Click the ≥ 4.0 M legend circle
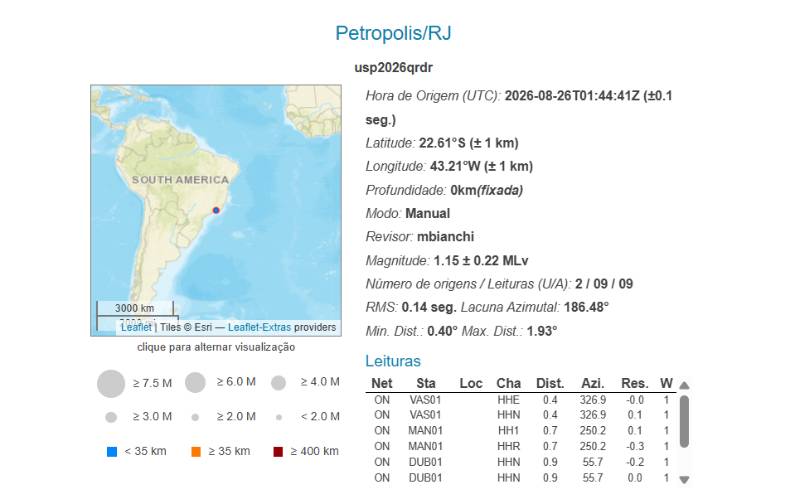The height and width of the screenshot is (500, 800). [278, 383]
